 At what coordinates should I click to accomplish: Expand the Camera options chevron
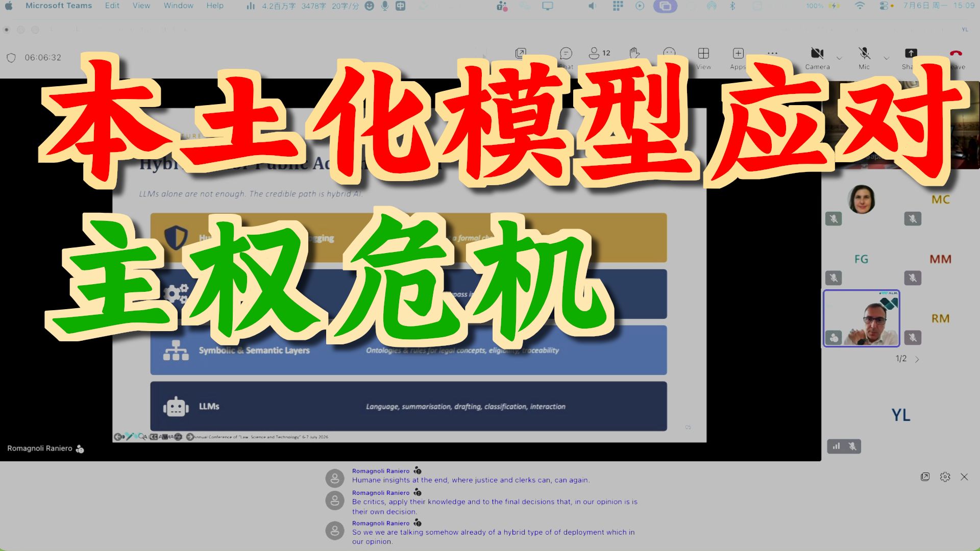point(839,58)
